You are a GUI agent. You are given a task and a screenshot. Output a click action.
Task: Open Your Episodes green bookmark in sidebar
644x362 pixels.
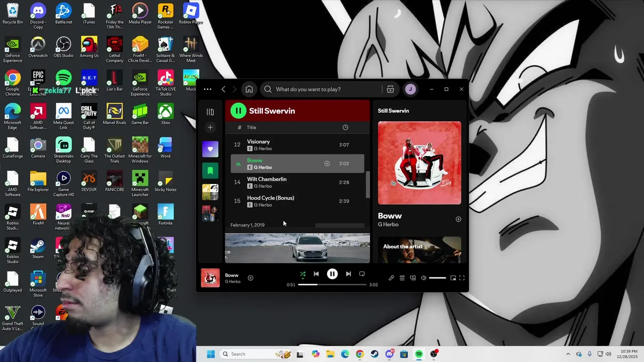pyautogui.click(x=210, y=170)
